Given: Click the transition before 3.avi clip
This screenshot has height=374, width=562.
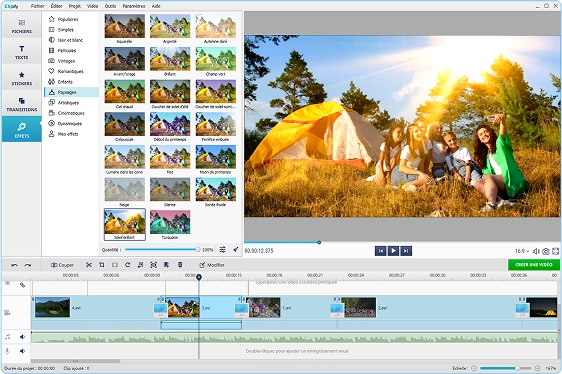Looking at the screenshot, I should point(160,310).
